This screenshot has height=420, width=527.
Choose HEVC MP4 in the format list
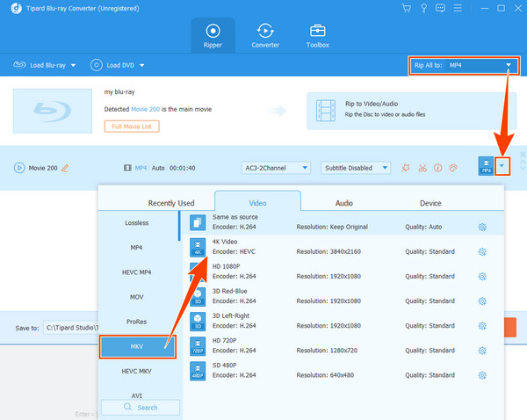coord(137,272)
